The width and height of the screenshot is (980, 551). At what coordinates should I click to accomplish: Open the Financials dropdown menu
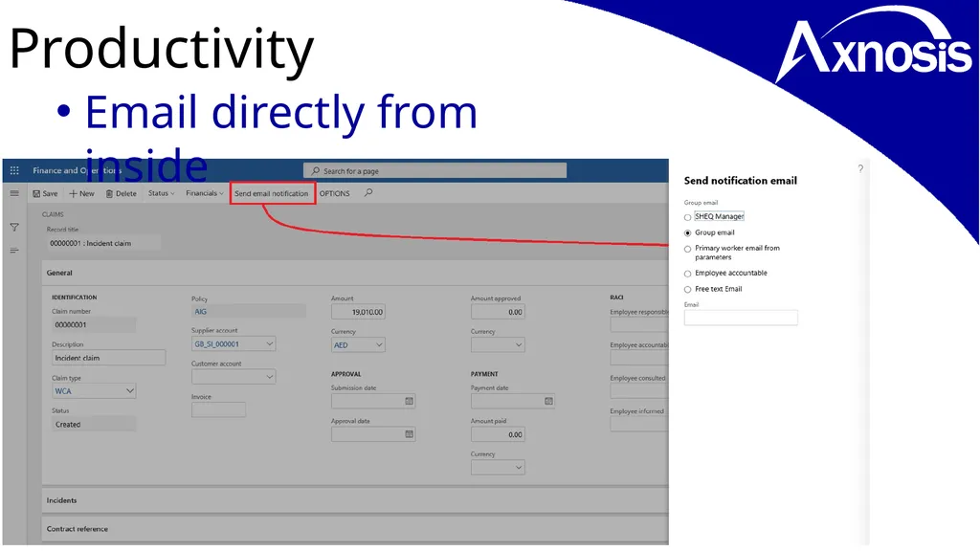click(x=205, y=193)
